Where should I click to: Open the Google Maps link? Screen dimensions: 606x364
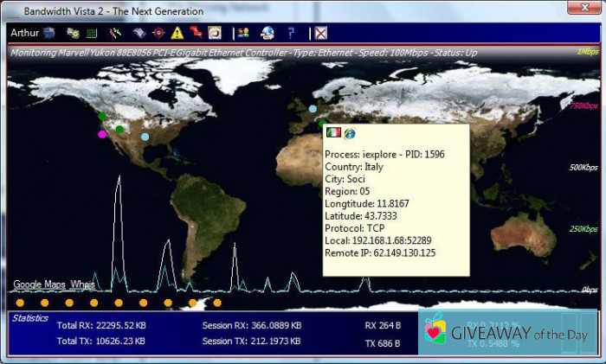coord(39,284)
